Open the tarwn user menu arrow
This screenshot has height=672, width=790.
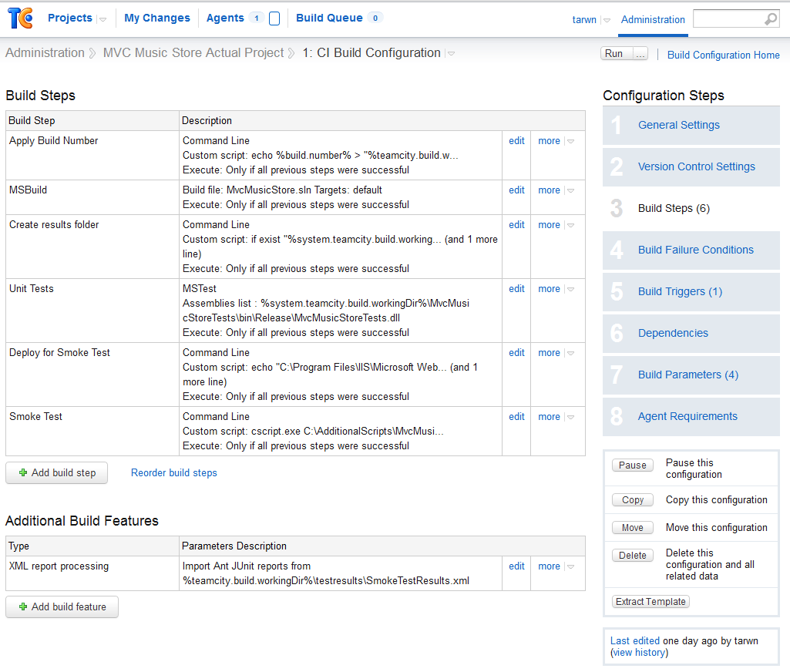click(x=607, y=20)
